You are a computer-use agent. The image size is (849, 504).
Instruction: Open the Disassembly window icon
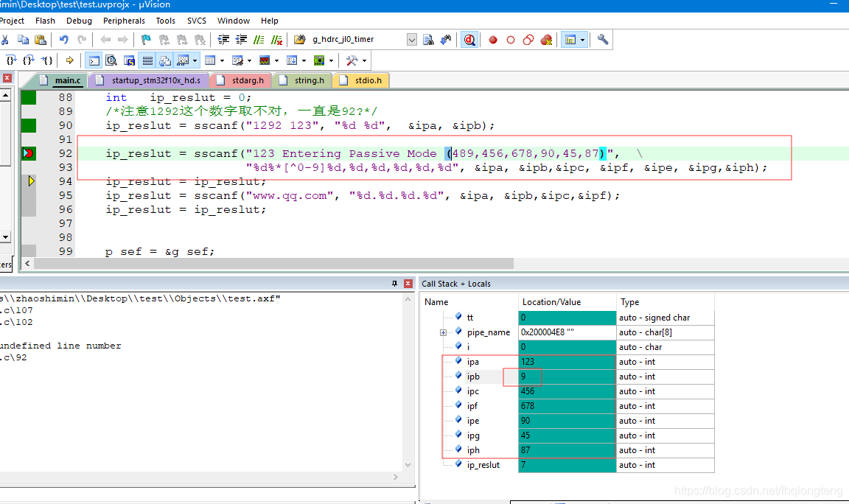point(111,60)
